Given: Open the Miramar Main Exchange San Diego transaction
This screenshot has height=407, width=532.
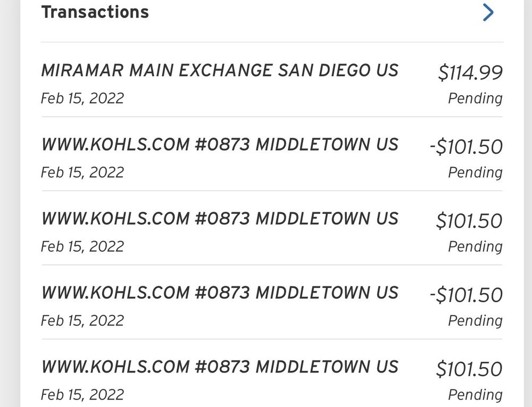Looking at the screenshot, I should click(219, 71).
